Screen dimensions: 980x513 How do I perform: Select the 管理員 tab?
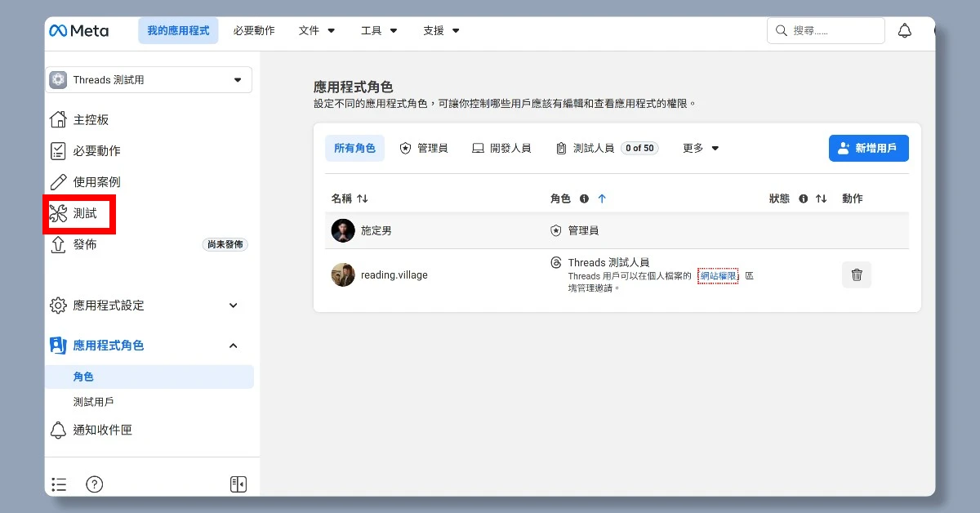pyautogui.click(x=424, y=148)
